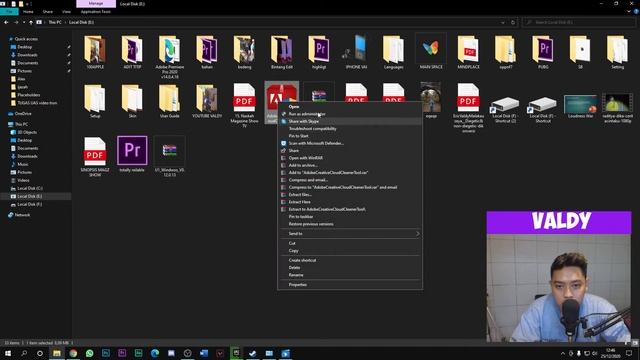Open WhatsApp from the taskbar

[89, 353]
